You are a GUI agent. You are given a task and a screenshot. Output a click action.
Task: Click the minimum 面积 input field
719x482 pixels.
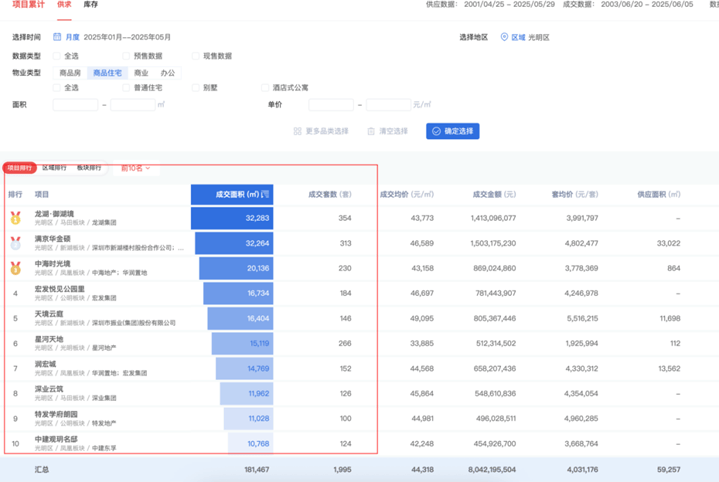(x=76, y=104)
